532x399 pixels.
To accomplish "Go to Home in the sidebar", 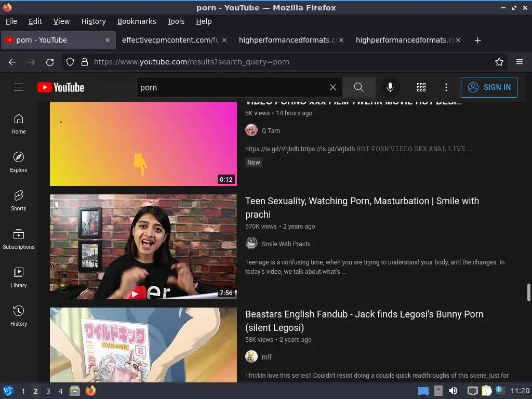I will tap(19, 124).
